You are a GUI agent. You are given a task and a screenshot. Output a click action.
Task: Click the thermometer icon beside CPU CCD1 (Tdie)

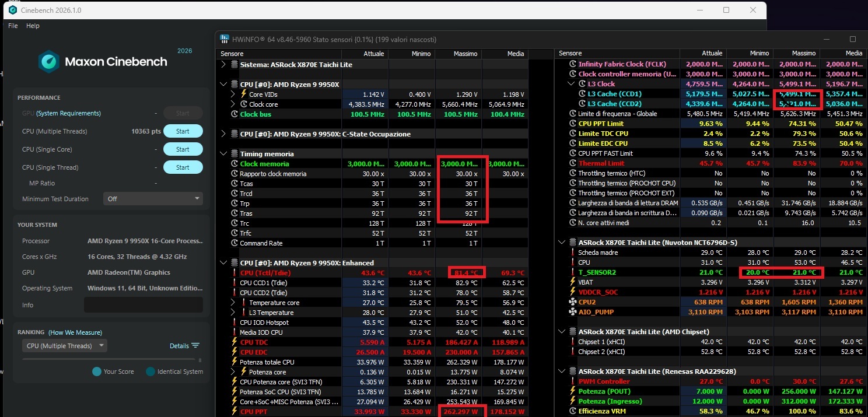coord(235,283)
